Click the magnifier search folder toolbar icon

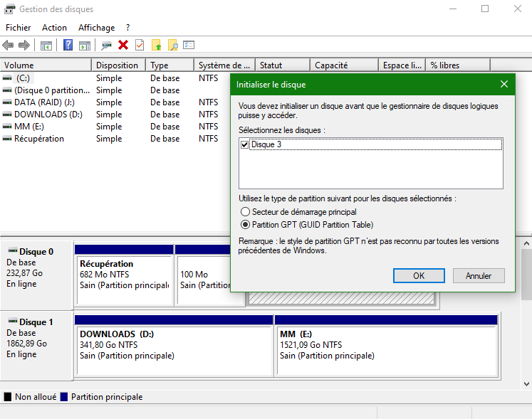(x=172, y=46)
